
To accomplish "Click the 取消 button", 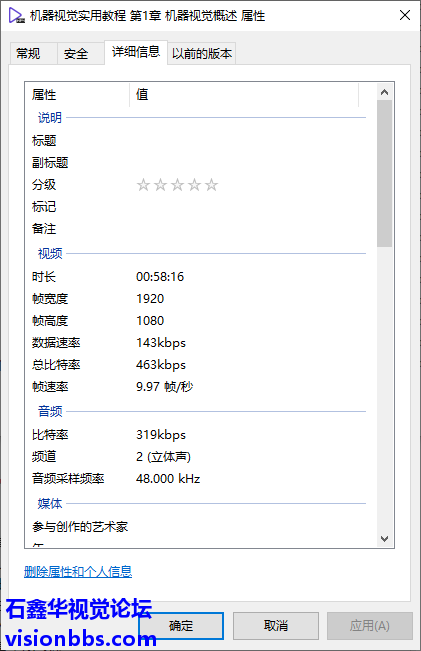I will pos(276,625).
